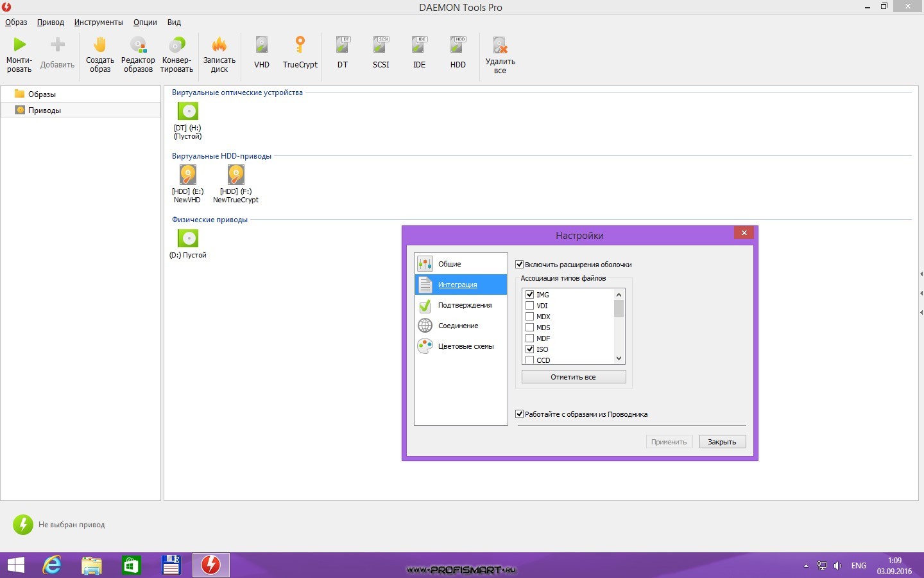Click file types list scroll-up arrow

pos(619,294)
